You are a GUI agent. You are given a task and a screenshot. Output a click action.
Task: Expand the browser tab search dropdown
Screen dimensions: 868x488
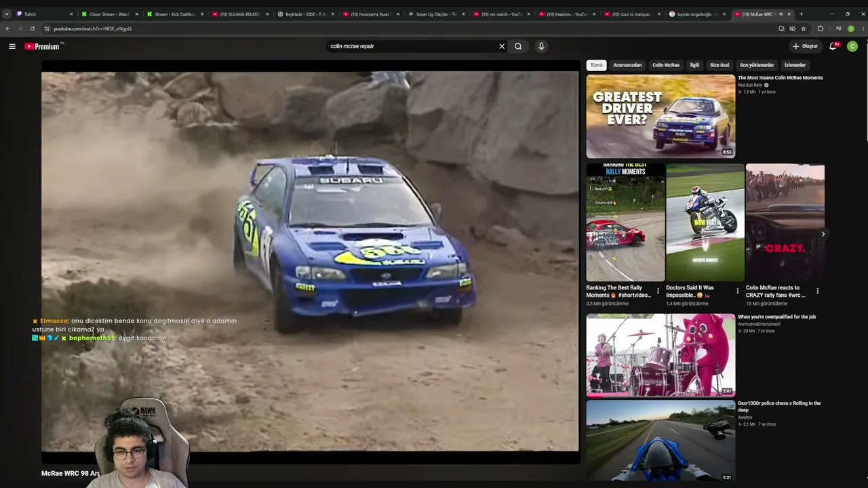coord(7,14)
